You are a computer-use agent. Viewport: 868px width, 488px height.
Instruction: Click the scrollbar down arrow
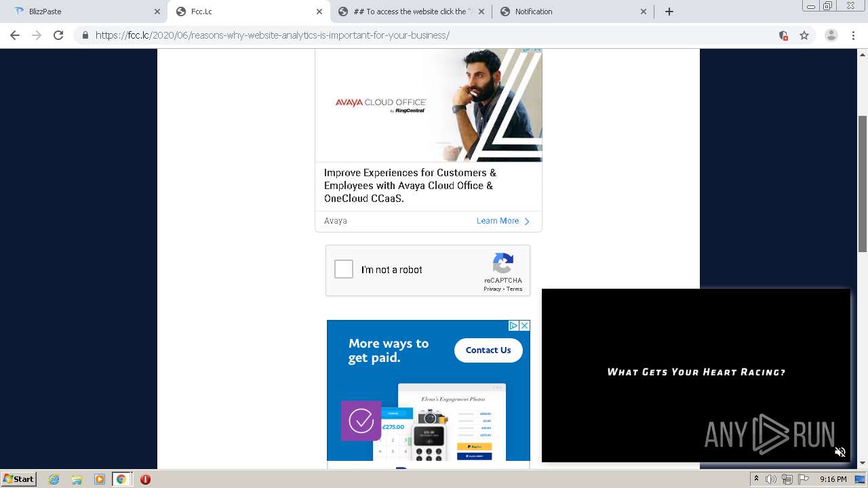(863, 464)
